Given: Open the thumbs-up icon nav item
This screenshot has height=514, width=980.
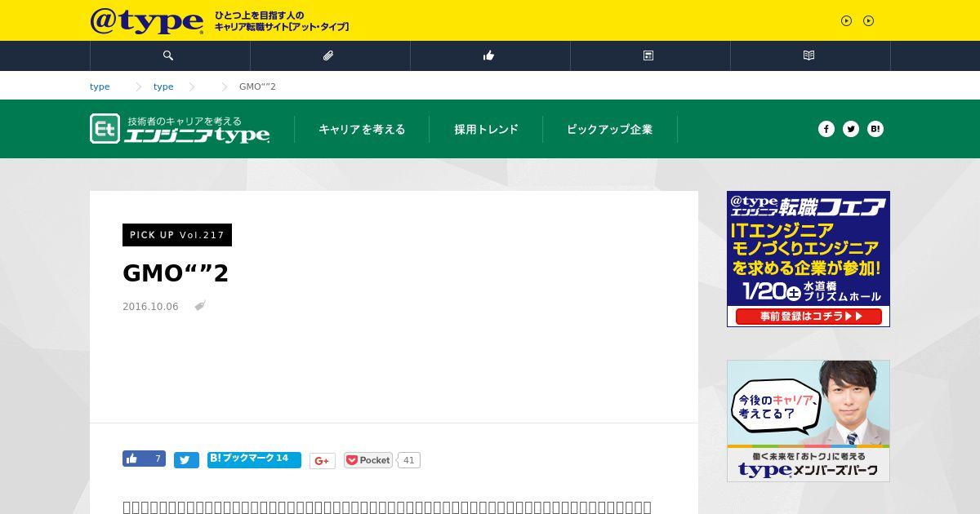Looking at the screenshot, I should pyautogui.click(x=488, y=55).
